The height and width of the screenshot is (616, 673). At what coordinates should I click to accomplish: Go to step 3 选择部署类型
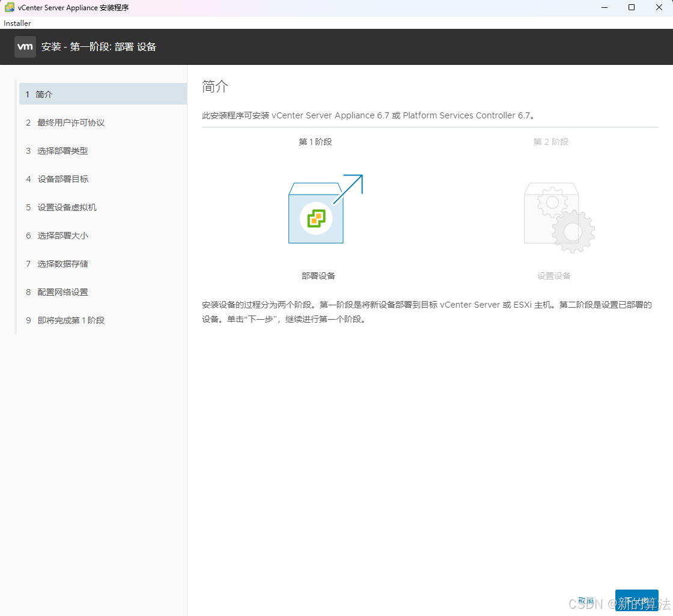click(x=56, y=151)
